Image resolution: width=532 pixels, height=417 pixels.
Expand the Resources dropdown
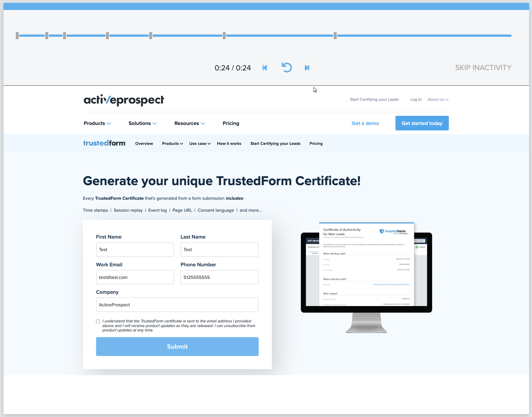tap(189, 123)
